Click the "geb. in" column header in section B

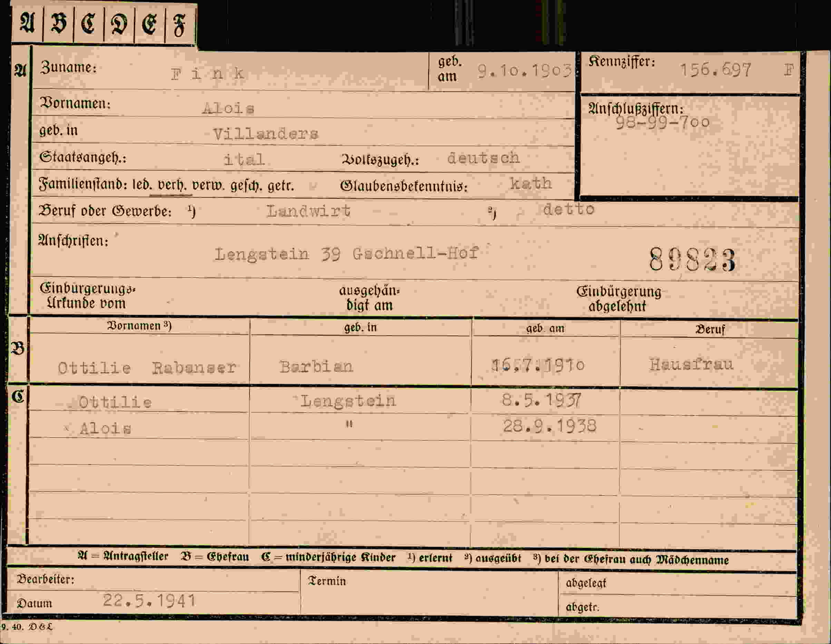(x=360, y=327)
